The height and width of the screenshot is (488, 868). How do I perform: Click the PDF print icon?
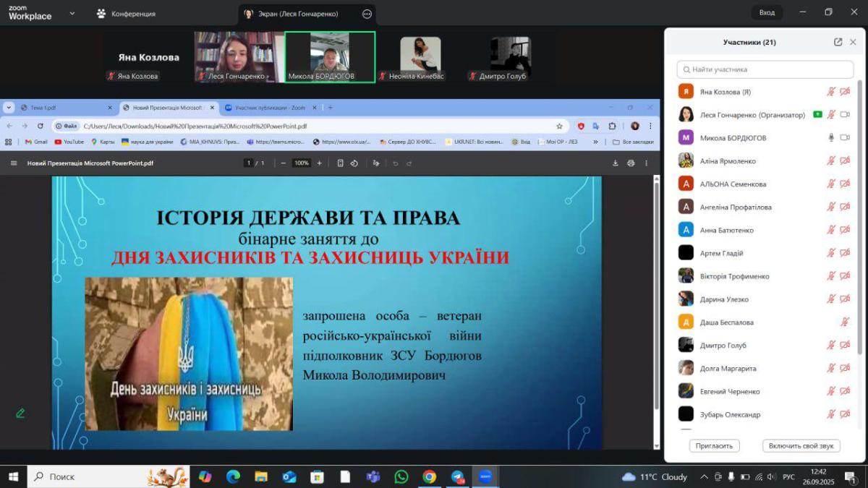631,163
